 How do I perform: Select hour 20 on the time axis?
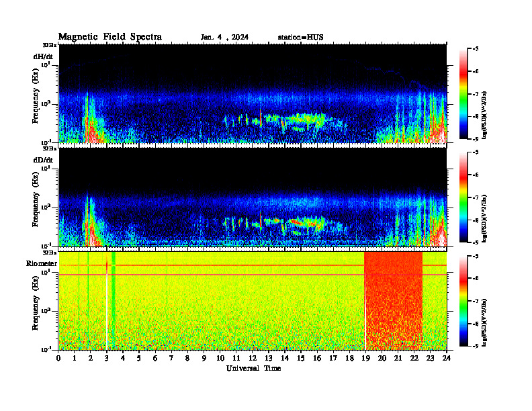click(x=382, y=358)
